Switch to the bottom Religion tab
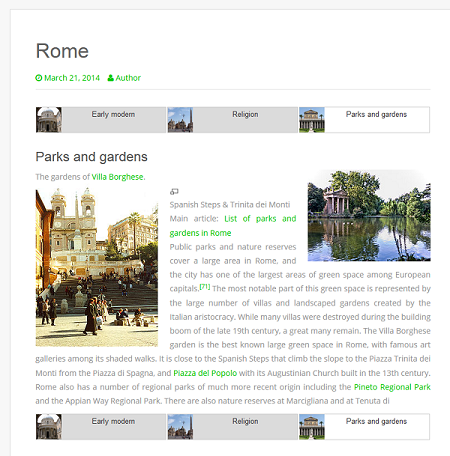The image size is (450, 456). click(232, 427)
